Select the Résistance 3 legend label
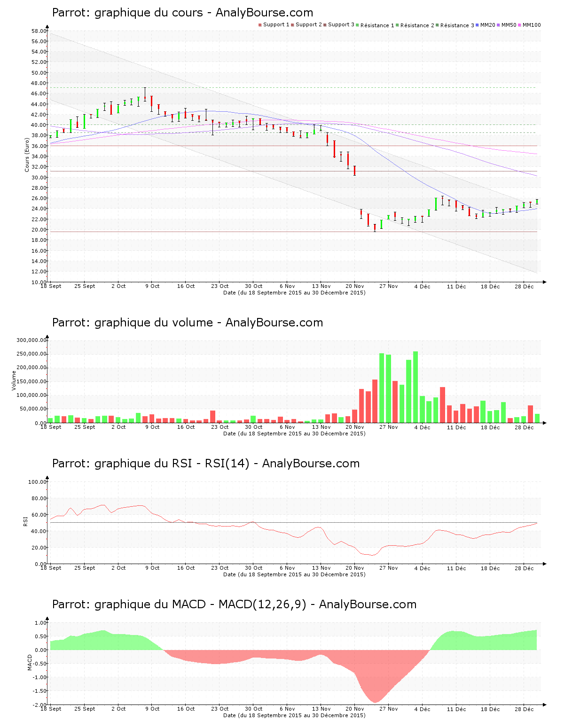 [457, 25]
